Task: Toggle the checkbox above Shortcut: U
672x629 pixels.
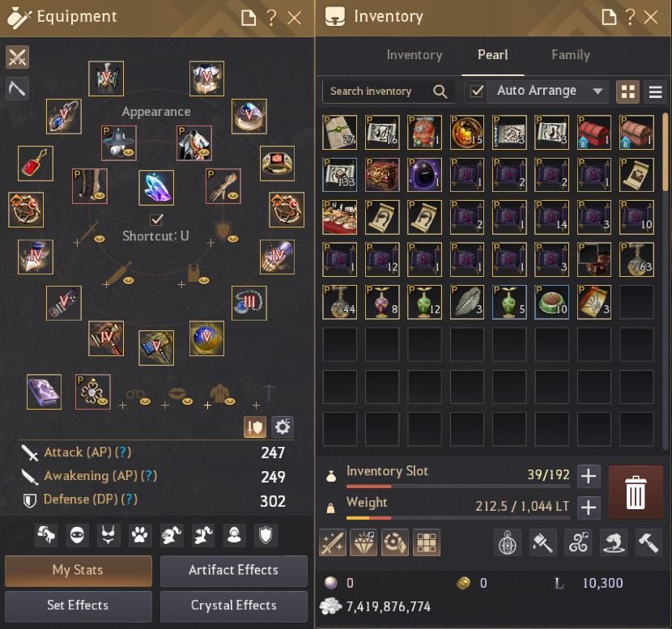Action: click(156, 219)
